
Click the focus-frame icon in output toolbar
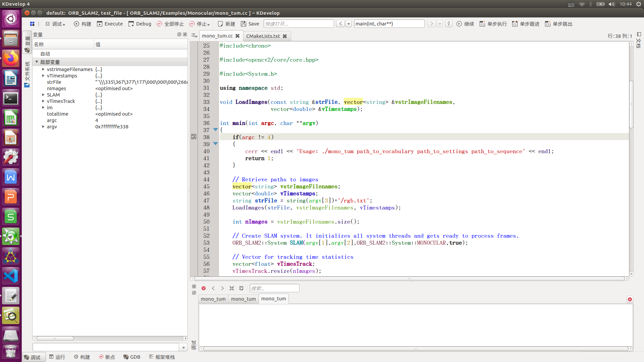232,288
